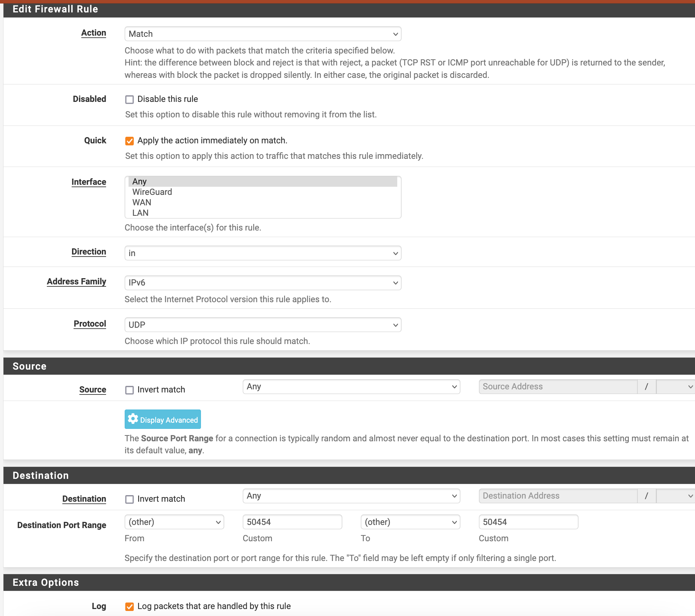
Task: Open the Source type dropdown set to Any
Action: click(351, 387)
